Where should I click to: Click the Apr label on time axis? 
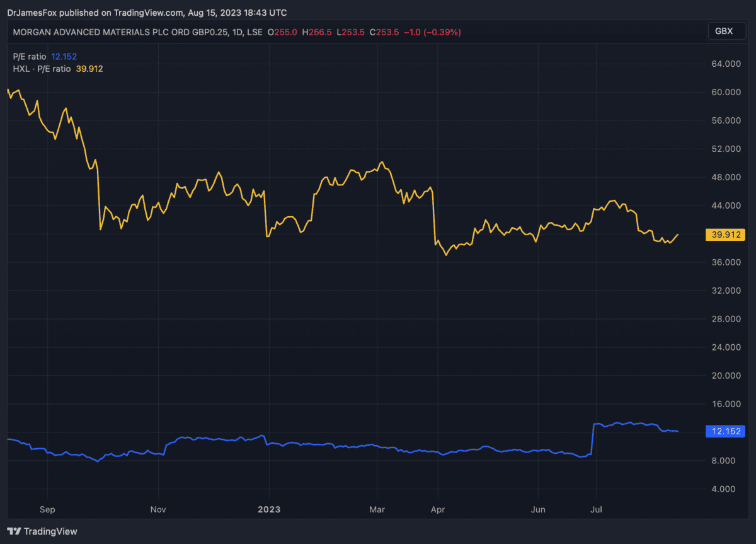click(x=438, y=509)
